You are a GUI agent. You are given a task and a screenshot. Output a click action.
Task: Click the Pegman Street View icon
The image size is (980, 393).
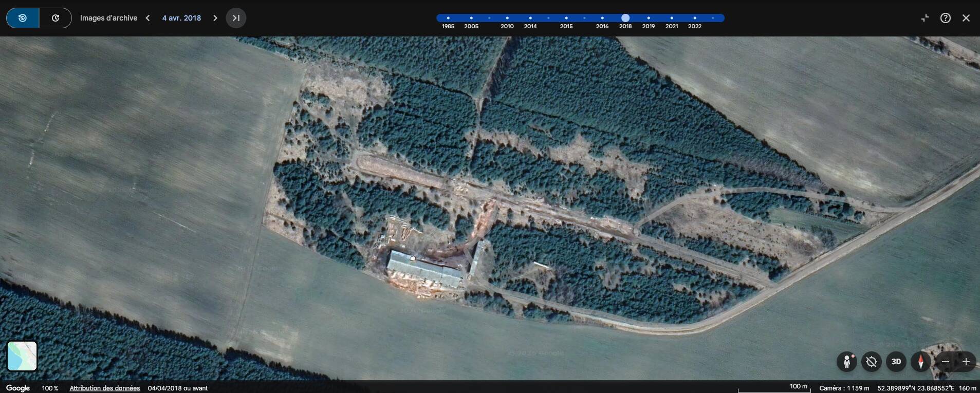pyautogui.click(x=847, y=362)
